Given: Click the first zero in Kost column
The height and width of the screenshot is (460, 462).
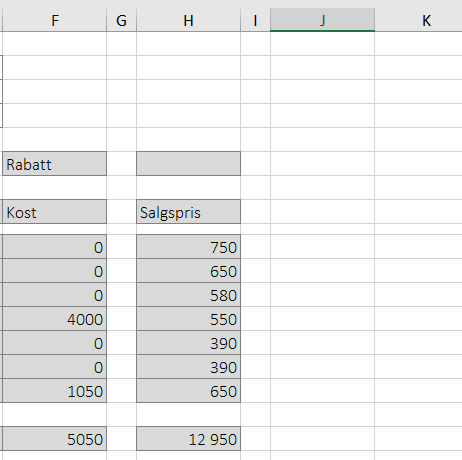Looking at the screenshot, I should click(x=55, y=247).
